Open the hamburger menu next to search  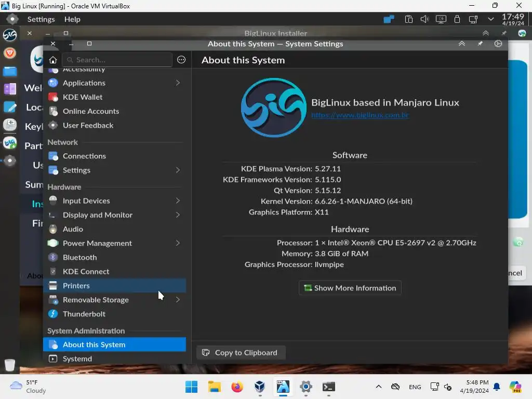181,60
